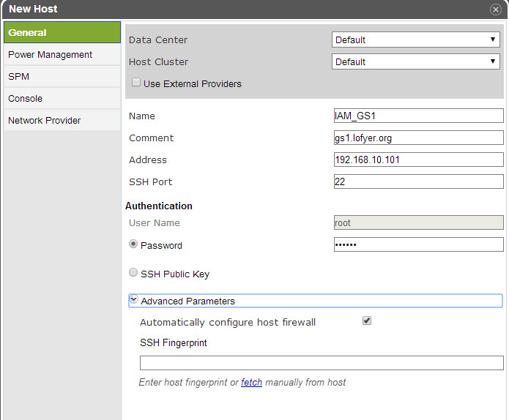Focus the Password input box

tap(419, 244)
